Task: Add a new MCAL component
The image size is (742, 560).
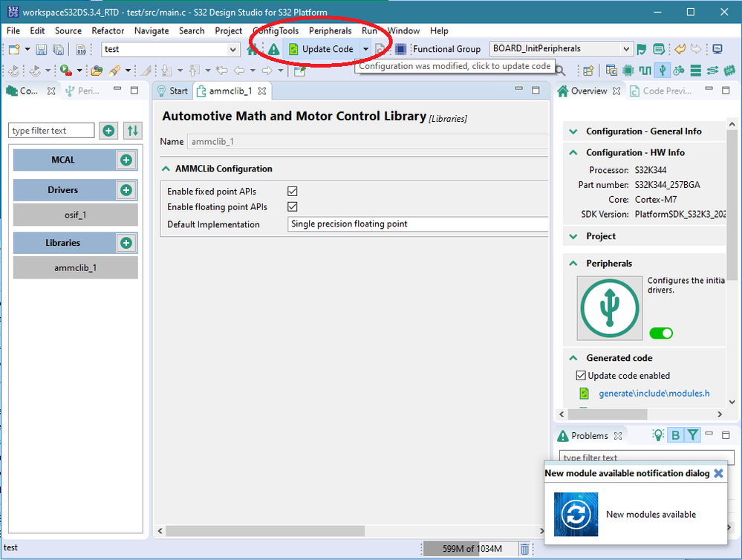Action: (x=126, y=160)
